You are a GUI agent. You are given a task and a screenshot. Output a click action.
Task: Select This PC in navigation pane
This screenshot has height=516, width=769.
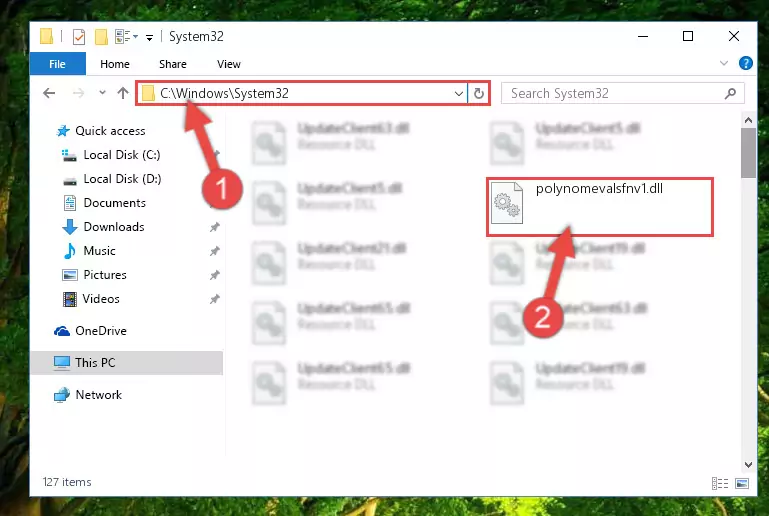[x=127, y=362]
